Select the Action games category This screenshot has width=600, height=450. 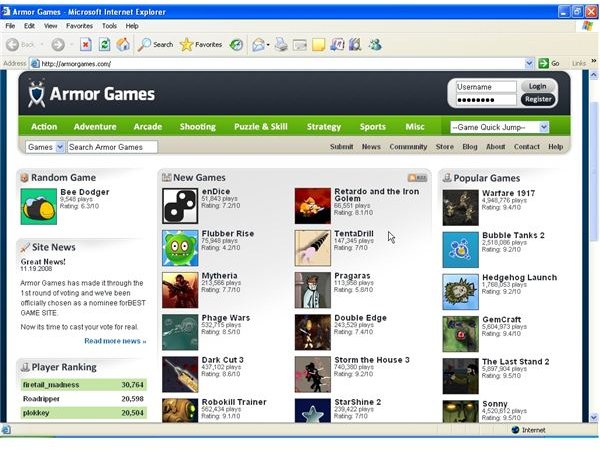(x=44, y=127)
